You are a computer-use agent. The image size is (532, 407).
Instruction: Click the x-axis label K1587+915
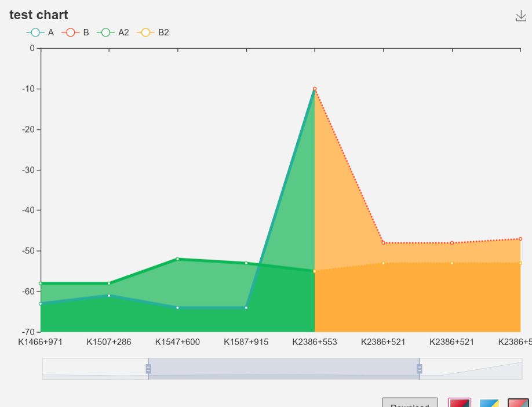coord(246,342)
